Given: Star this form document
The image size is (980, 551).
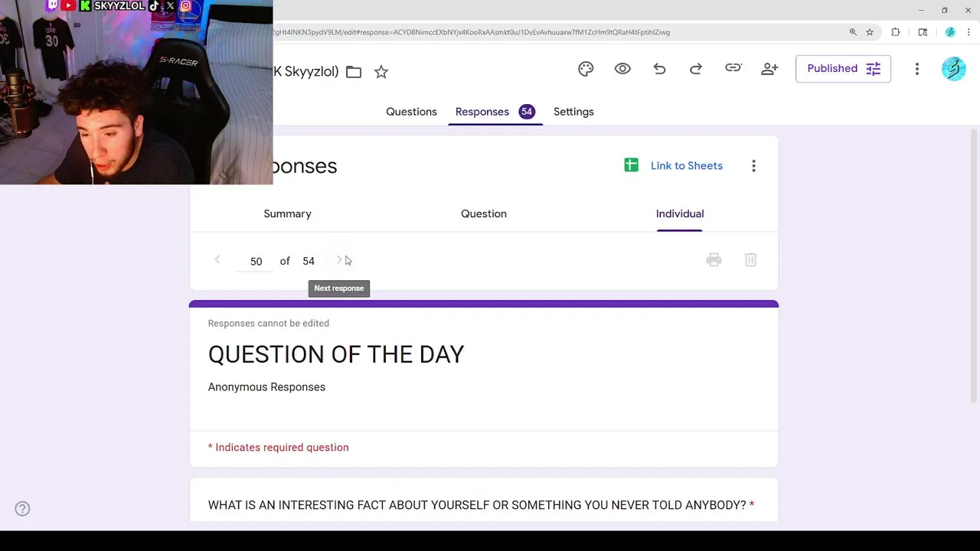Looking at the screenshot, I should click(x=381, y=72).
